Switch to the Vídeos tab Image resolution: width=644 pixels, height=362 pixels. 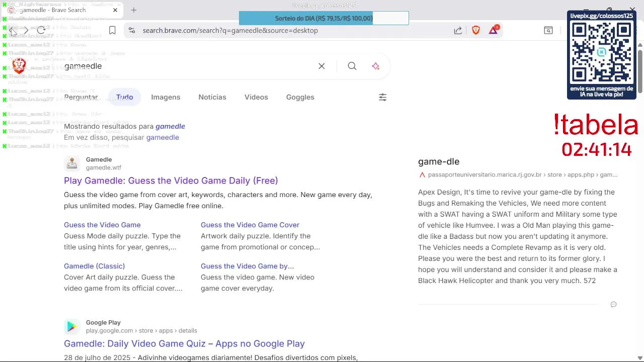coord(256,97)
